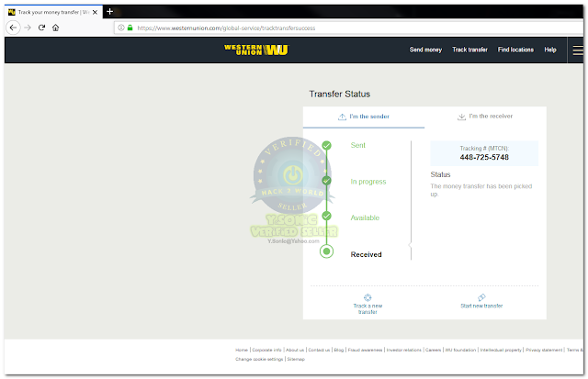Go back using browser back arrow

click(13, 28)
